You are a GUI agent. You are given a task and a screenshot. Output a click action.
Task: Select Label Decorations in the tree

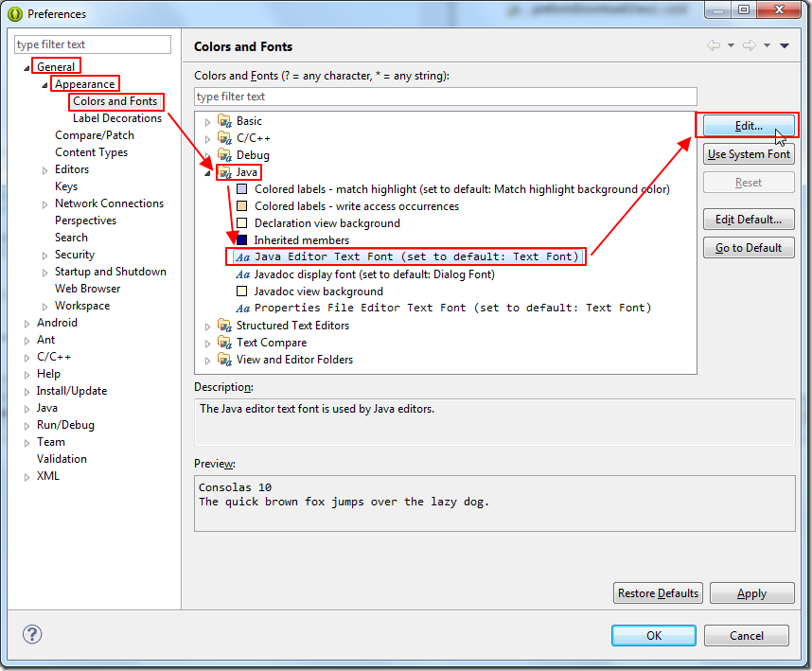click(x=117, y=118)
